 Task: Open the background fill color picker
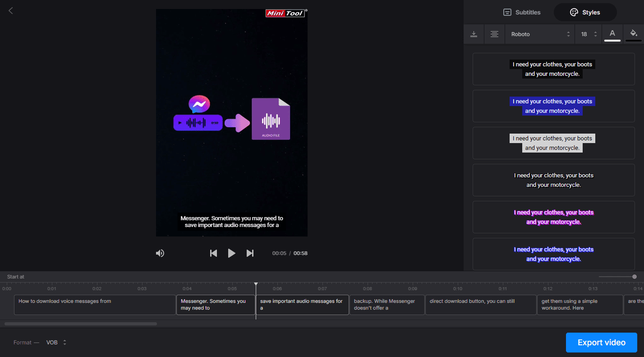click(x=634, y=34)
